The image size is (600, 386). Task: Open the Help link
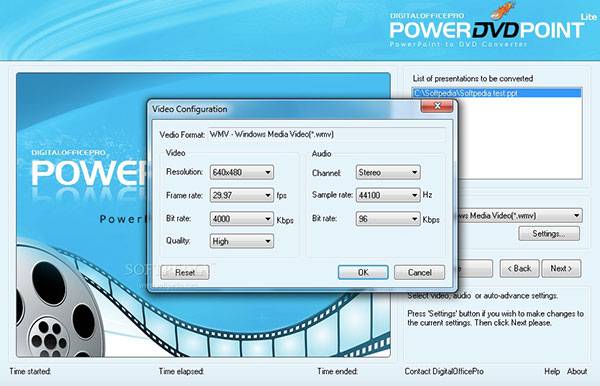552,371
